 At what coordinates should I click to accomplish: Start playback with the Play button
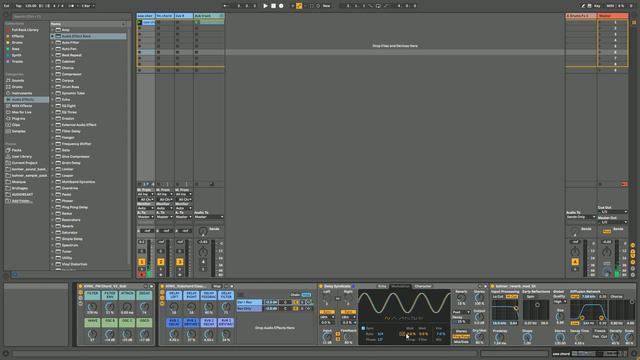click(265, 6)
